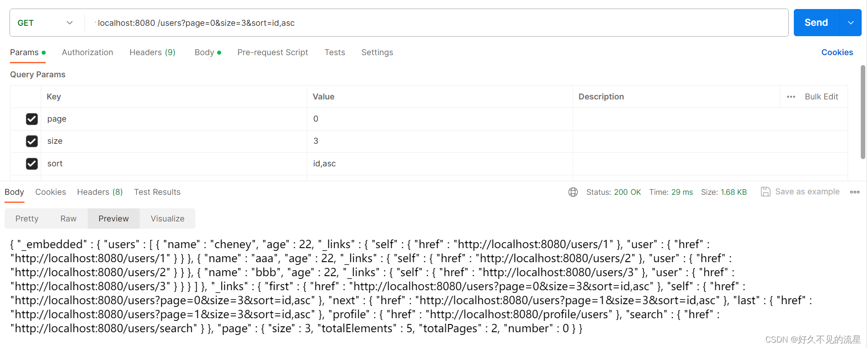The width and height of the screenshot is (868, 348).
Task: Click the size key cell
Action: 174,141
